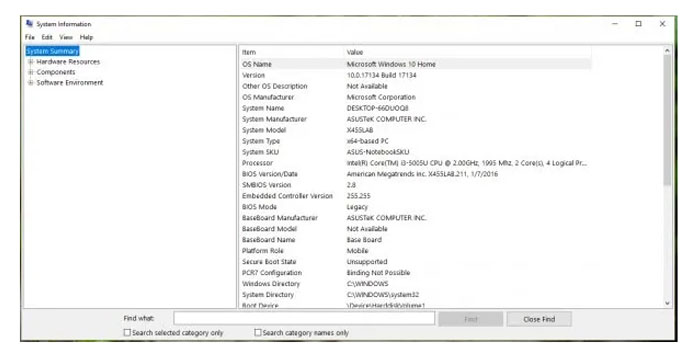
Task: Select the Processor row
Action: [x=416, y=163]
